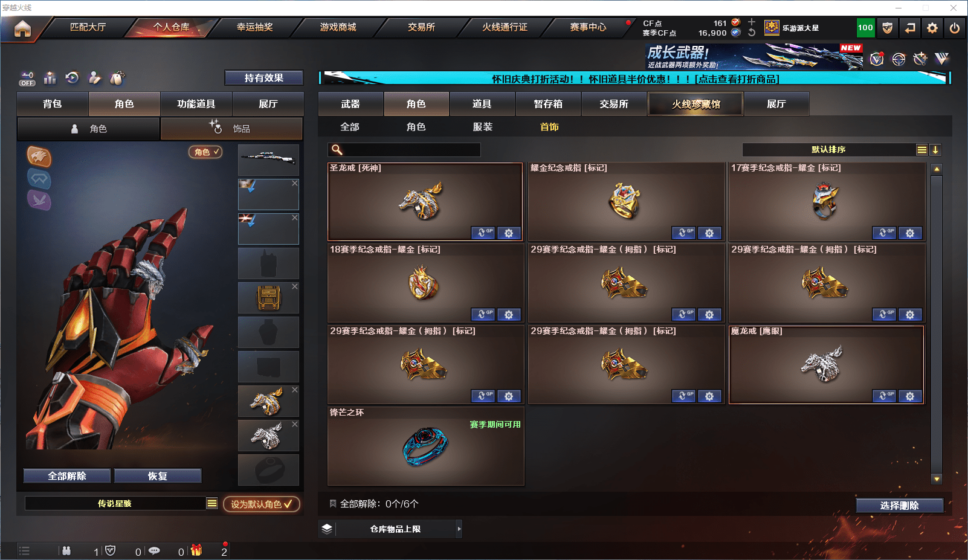Click the magnifier search icon
This screenshot has height=560, width=968.
point(337,150)
